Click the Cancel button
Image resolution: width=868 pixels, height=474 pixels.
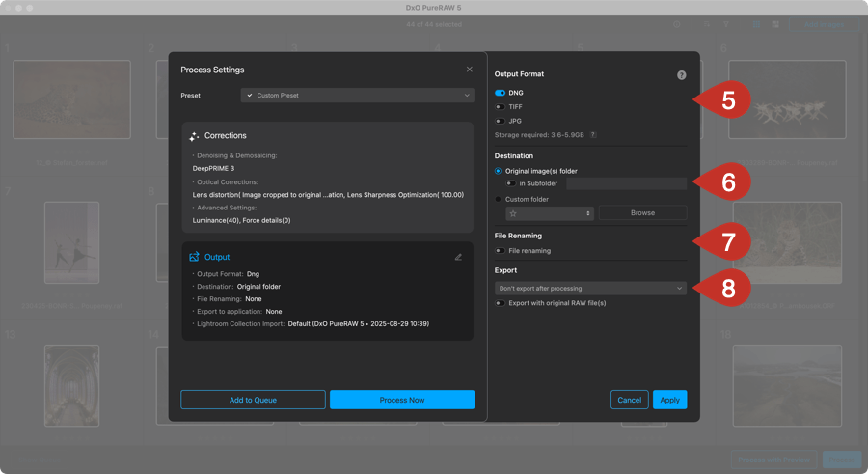pos(630,400)
